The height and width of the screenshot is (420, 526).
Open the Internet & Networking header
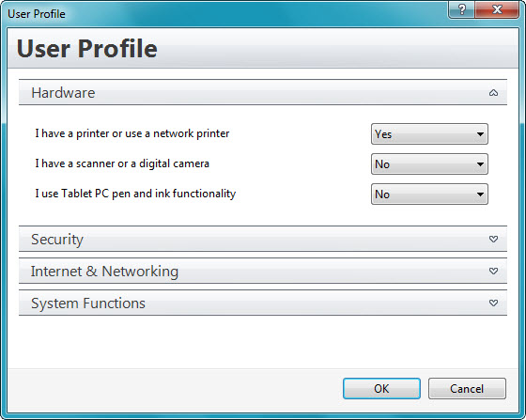pyautogui.click(x=263, y=271)
